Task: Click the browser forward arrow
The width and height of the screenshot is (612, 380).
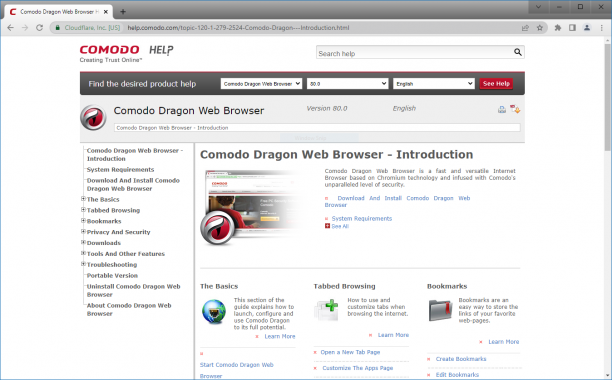Action: [25, 28]
